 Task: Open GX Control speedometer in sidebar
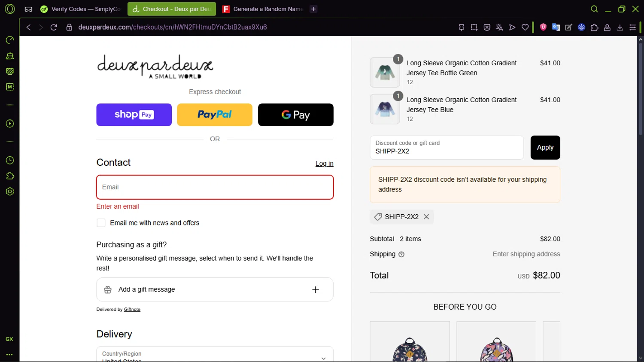[x=9, y=40]
